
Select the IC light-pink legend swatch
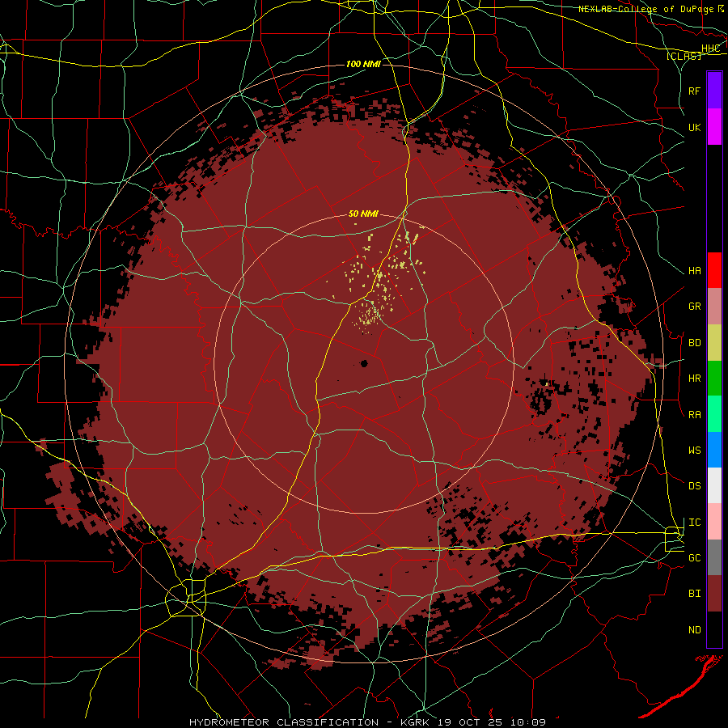[x=714, y=522]
